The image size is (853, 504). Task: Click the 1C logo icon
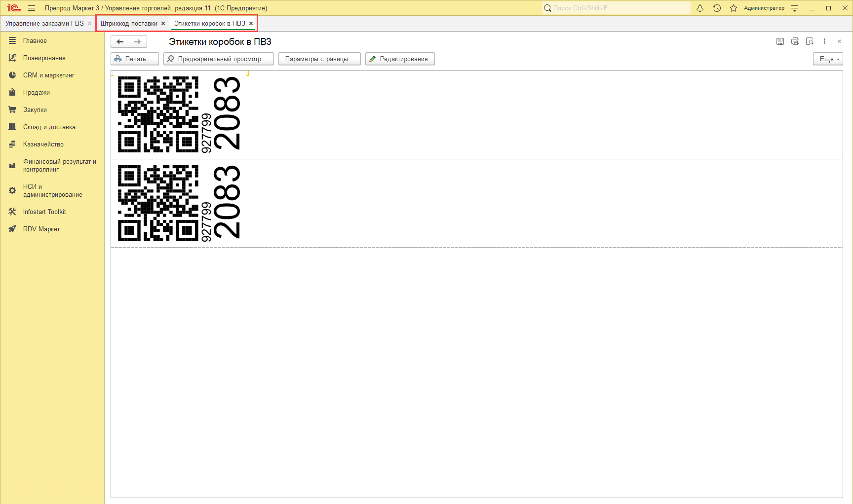(14, 8)
